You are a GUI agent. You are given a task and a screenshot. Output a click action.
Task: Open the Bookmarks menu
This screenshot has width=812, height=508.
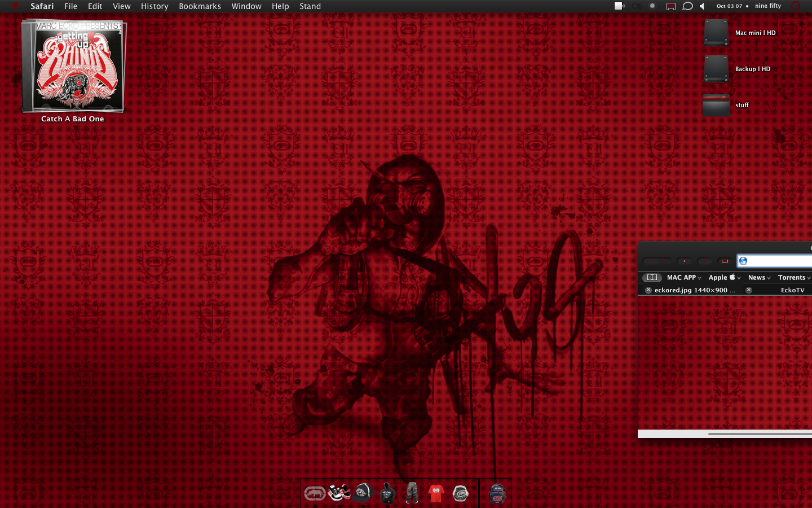(x=200, y=6)
